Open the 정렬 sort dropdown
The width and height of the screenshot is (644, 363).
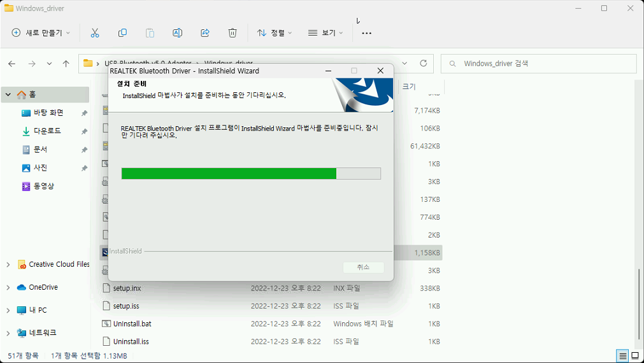[275, 33]
